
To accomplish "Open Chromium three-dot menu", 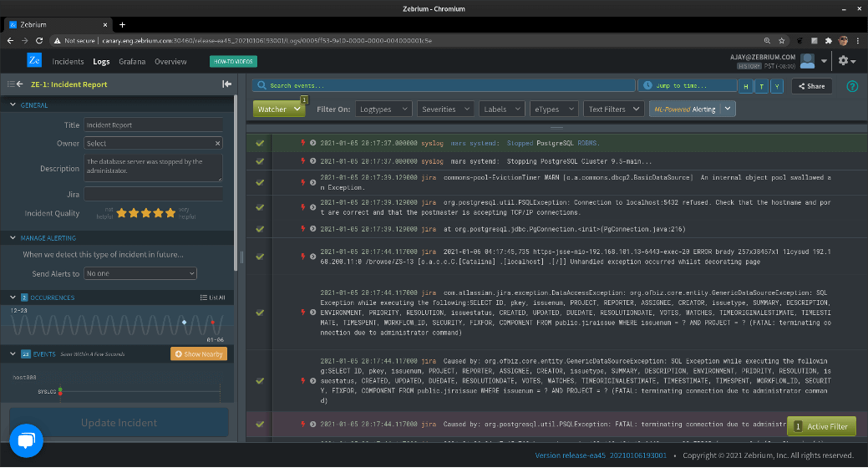I will (x=857, y=40).
